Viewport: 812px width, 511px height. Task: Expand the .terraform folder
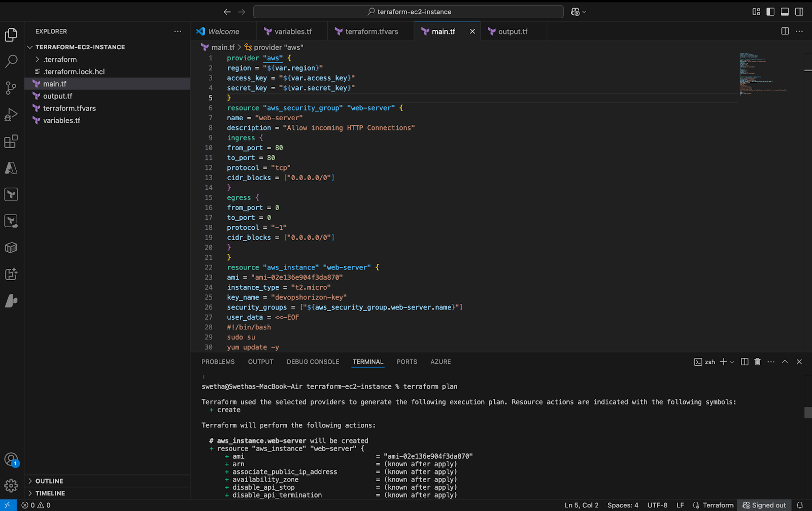coord(107,59)
